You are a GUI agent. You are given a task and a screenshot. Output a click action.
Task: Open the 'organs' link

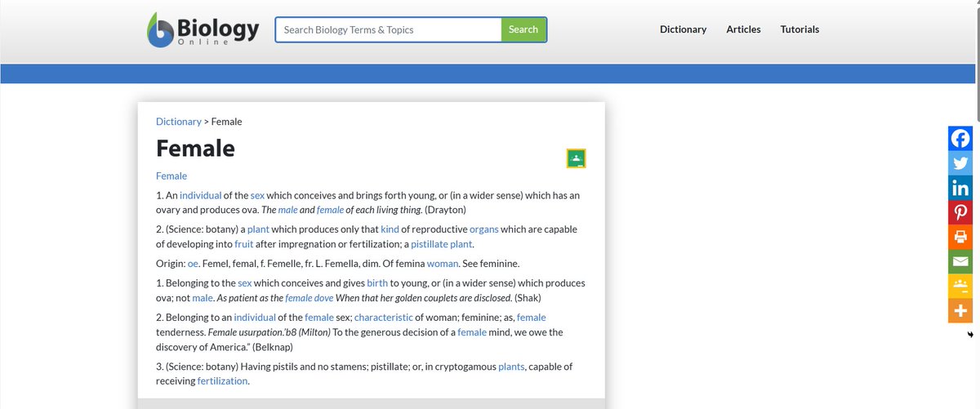tap(483, 229)
